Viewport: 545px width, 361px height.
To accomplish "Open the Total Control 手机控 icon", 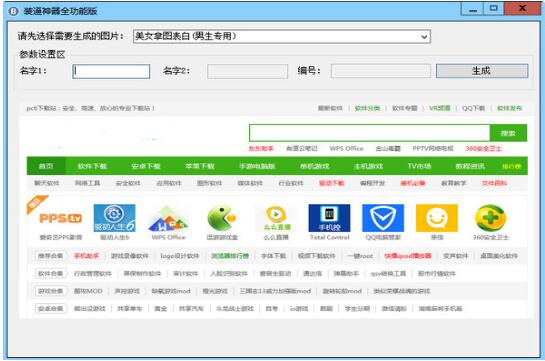I will tap(329, 218).
